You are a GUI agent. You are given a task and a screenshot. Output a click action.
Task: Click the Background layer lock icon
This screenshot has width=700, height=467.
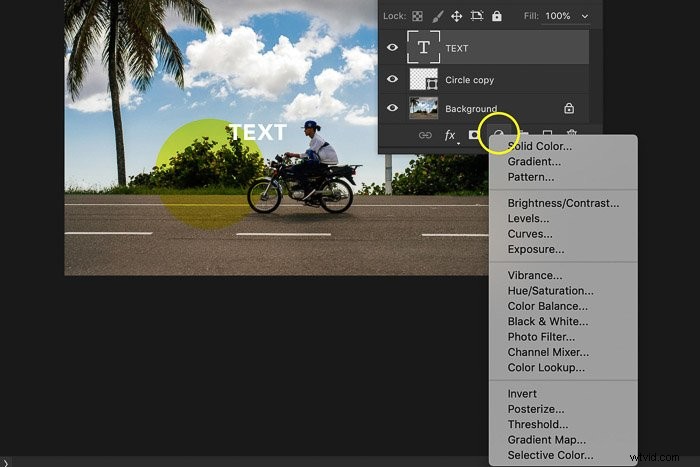click(x=569, y=108)
